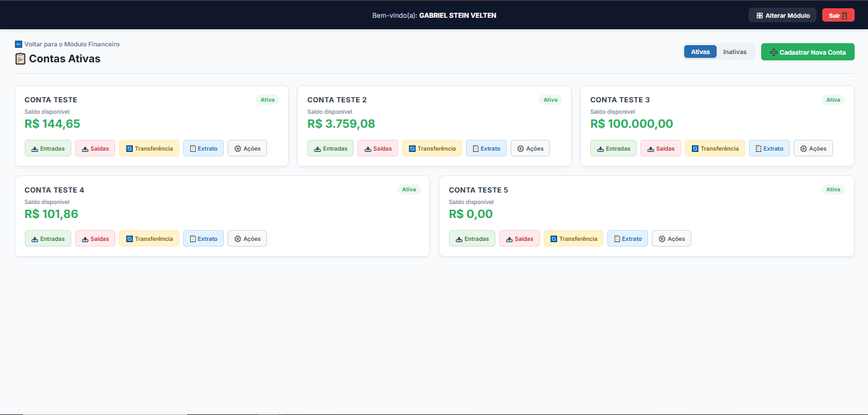Screen dimensions: 868x415
Task: View Extrato of CONTA TESTE 2
Action: [486, 148]
